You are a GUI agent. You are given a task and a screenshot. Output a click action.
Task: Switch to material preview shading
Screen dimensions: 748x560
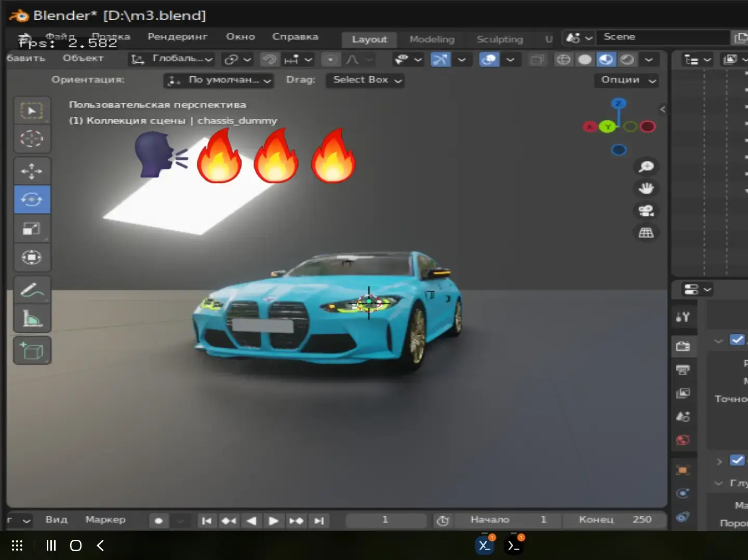606,60
